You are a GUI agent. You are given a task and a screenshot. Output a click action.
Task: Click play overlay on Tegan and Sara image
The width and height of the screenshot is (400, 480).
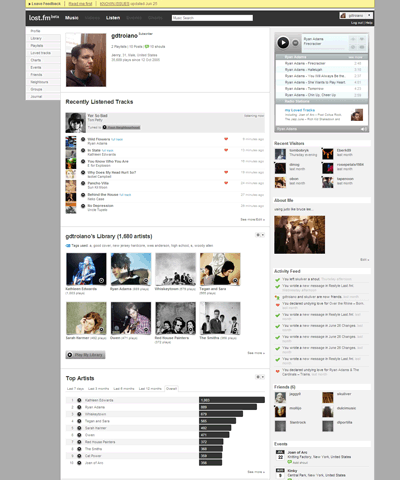(x=235, y=280)
